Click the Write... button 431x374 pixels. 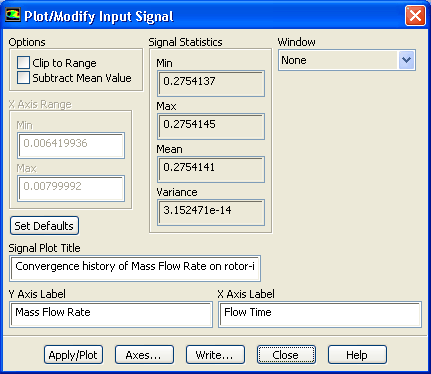tap(215, 355)
